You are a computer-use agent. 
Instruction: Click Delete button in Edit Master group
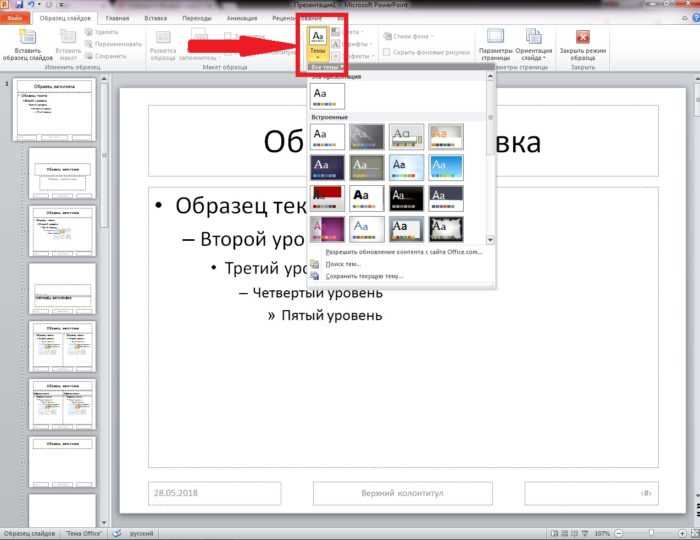coord(102,32)
